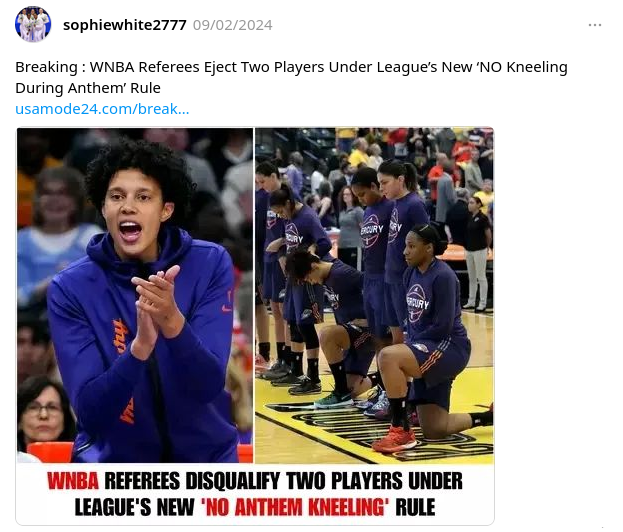Screen dimensions: 623x532
Task: Open the left photo of player in purple hoodie
Action: click(x=135, y=295)
